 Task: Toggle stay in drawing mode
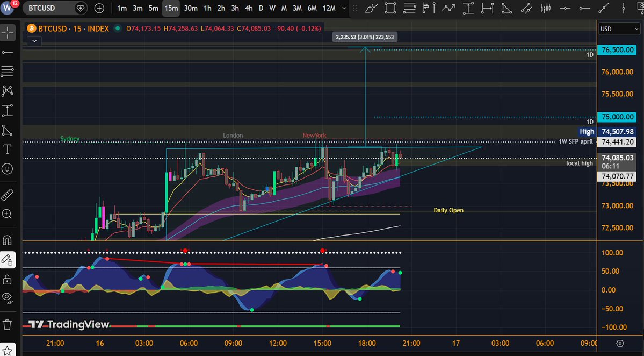tap(8, 260)
